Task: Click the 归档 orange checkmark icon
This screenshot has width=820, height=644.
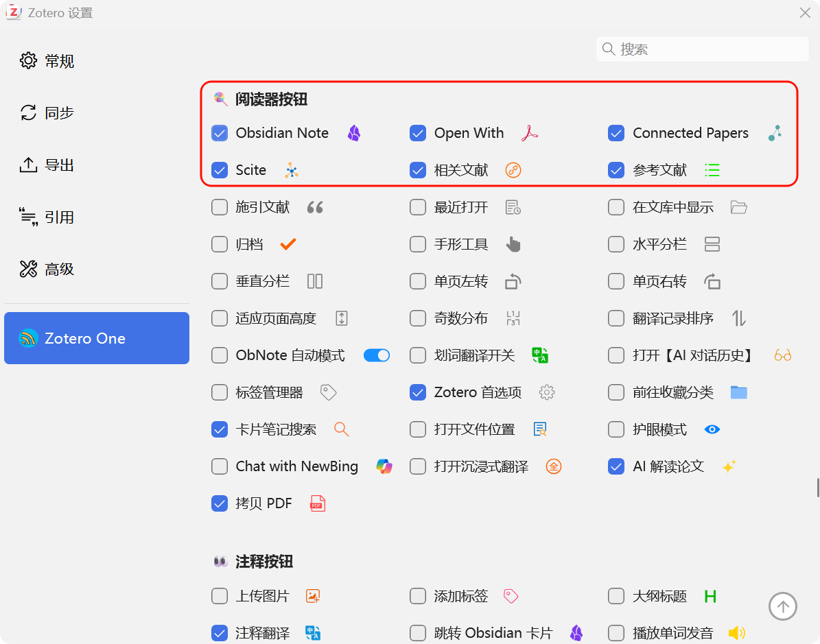Action: (x=288, y=244)
